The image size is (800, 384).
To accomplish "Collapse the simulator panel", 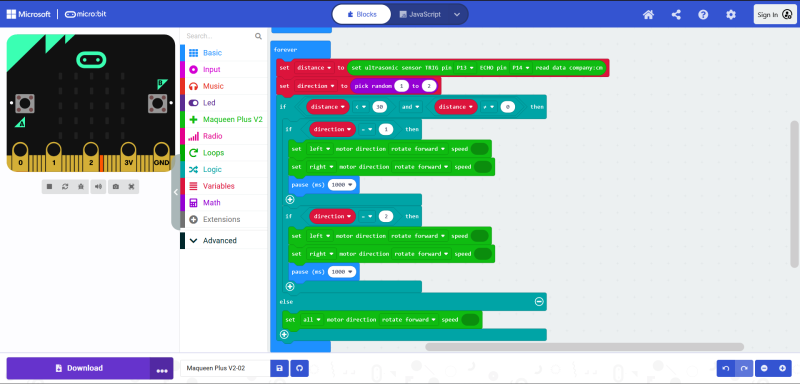I will [176, 192].
